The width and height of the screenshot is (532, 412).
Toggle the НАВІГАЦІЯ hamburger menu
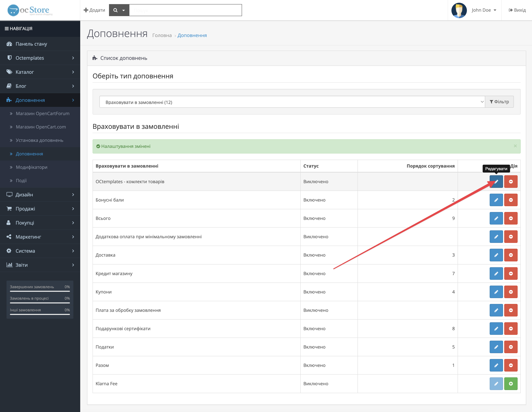pyautogui.click(x=7, y=28)
